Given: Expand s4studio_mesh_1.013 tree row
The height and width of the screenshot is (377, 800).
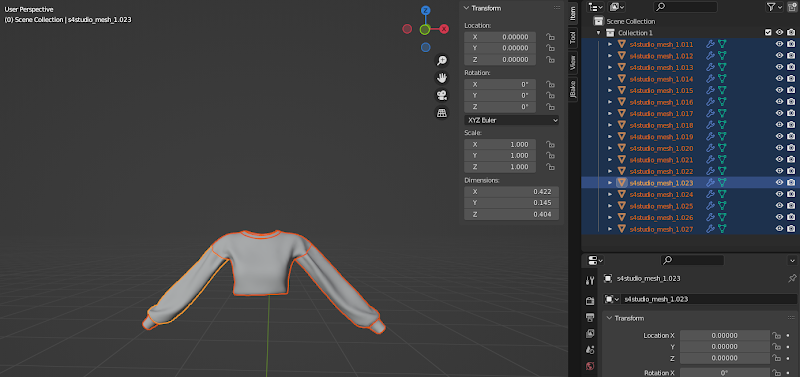Looking at the screenshot, I should tap(610, 67).
